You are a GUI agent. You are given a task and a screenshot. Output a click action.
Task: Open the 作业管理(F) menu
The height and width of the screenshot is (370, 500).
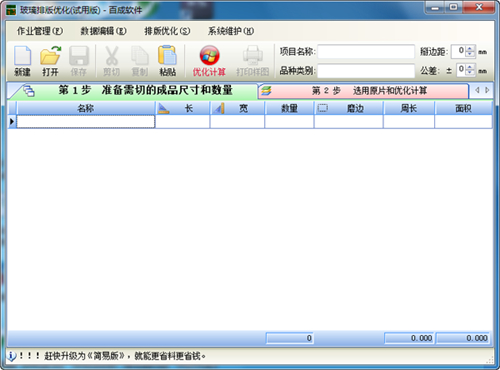[x=40, y=31]
